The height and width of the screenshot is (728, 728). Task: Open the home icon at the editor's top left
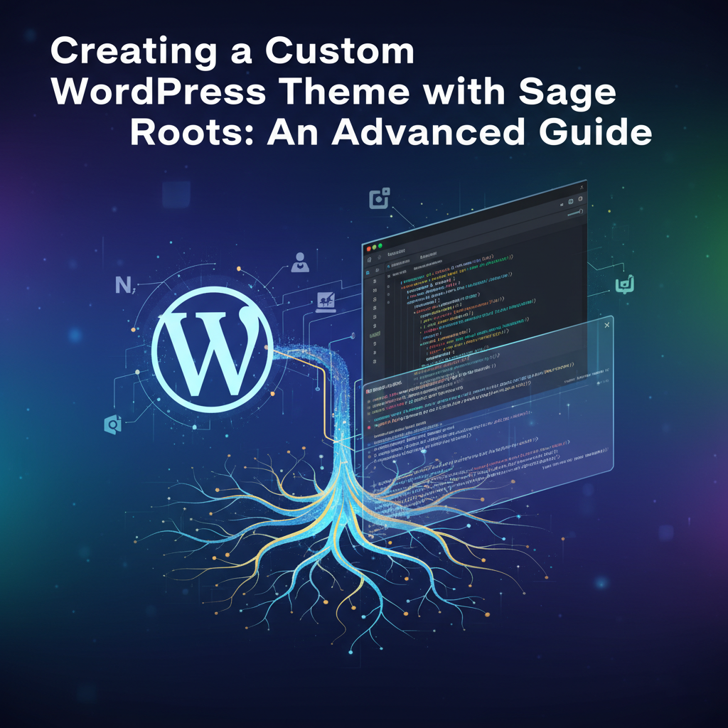[369, 259]
